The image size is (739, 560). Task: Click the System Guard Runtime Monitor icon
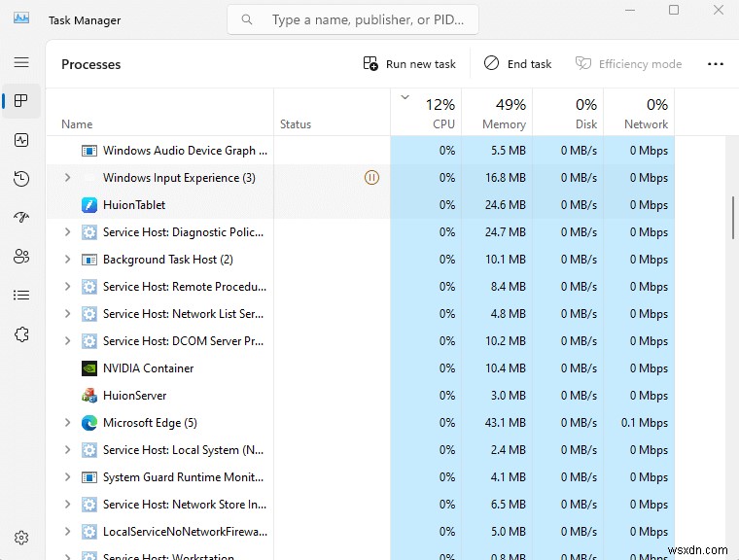coord(89,477)
